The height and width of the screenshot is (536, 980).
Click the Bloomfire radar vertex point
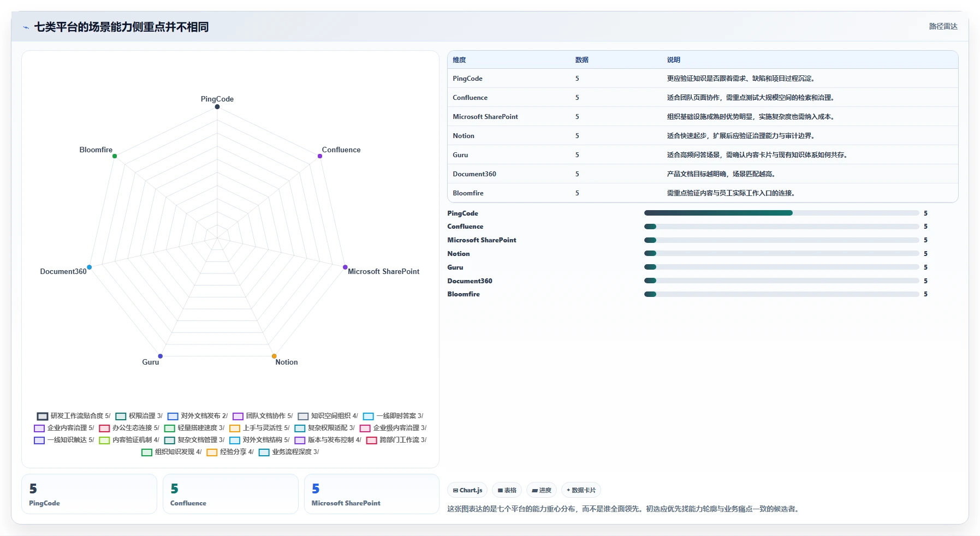pyautogui.click(x=115, y=156)
